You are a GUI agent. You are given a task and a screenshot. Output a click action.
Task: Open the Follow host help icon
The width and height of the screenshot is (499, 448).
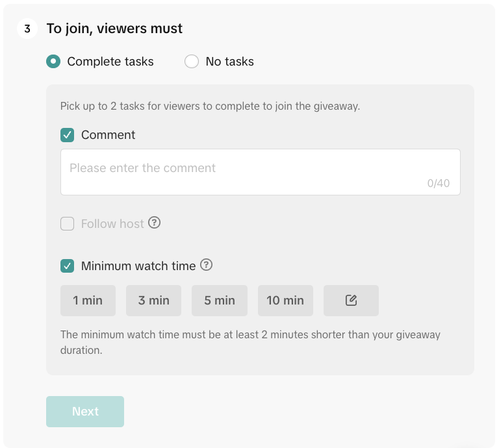[154, 223]
